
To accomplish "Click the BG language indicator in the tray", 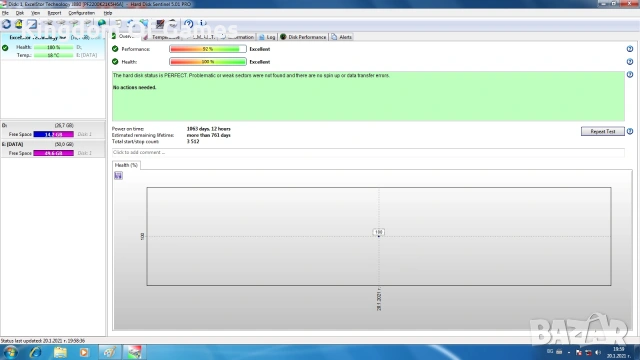I will pos(550,351).
